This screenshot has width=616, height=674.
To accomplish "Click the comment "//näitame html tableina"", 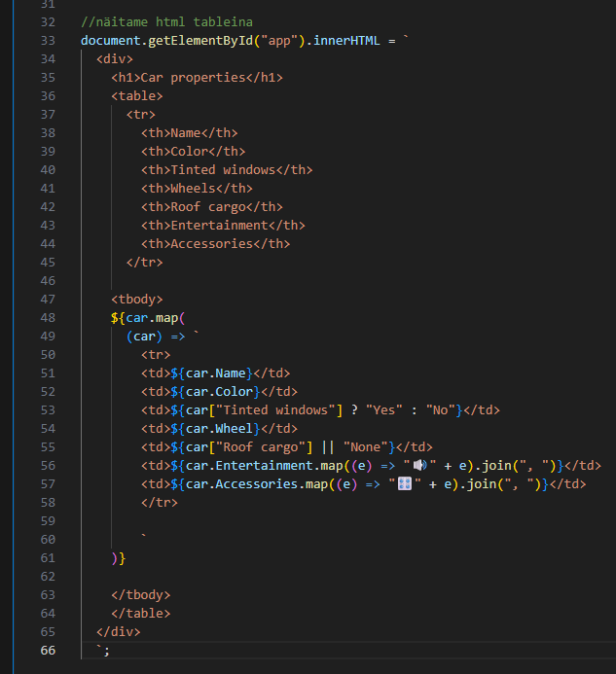I will pyautogui.click(x=167, y=22).
